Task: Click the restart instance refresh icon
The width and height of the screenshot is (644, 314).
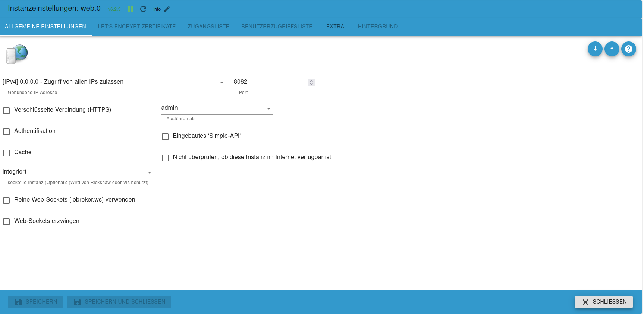Action: click(143, 9)
